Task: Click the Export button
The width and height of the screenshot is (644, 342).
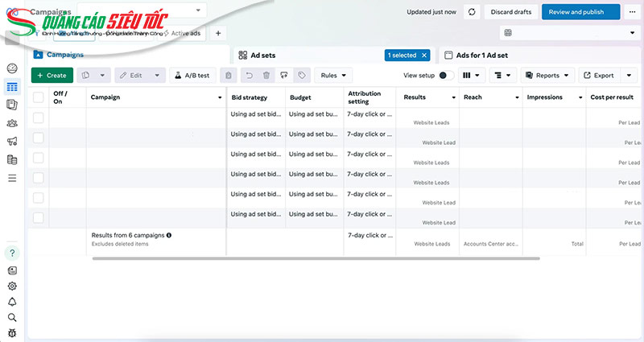Action: click(x=600, y=75)
